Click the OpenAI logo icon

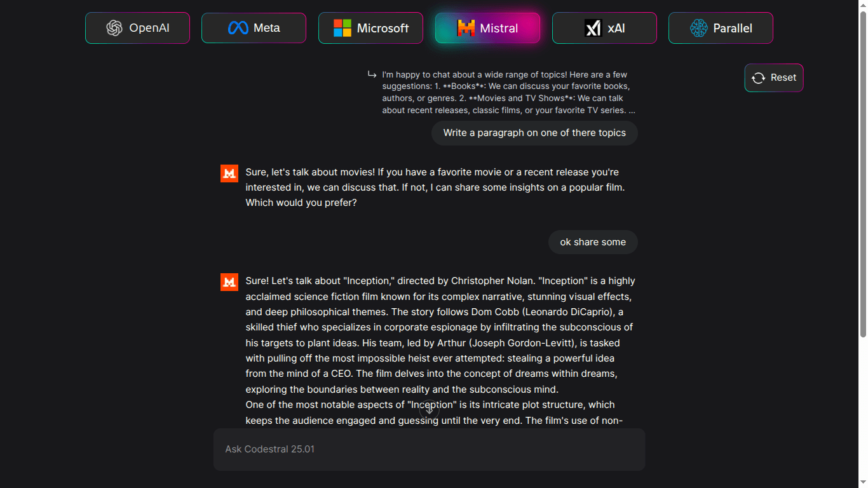click(x=115, y=28)
